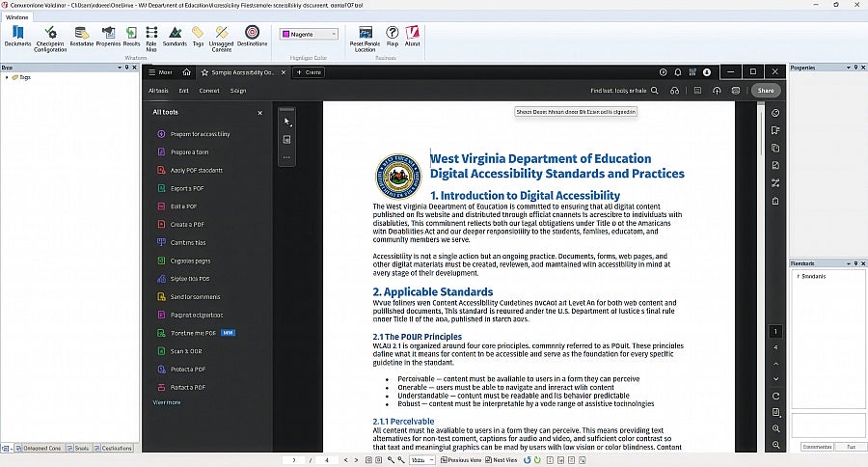Expand the Standards tree node in right panel
Viewport: 868px width, 467px height.
click(798, 276)
